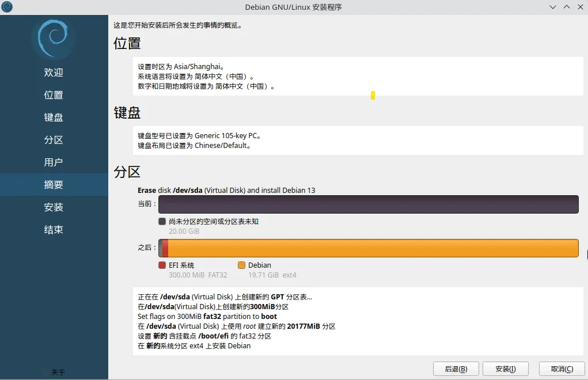Click the orange Debian legend swatch
This screenshot has width=588, height=380.
(x=241, y=265)
